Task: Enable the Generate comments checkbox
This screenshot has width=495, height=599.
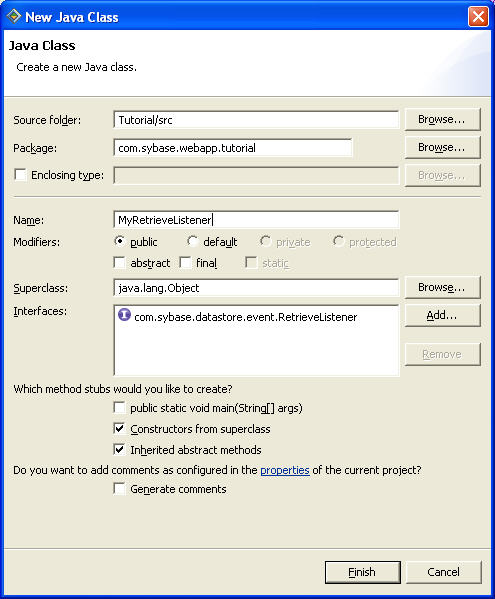Action: (x=120, y=489)
